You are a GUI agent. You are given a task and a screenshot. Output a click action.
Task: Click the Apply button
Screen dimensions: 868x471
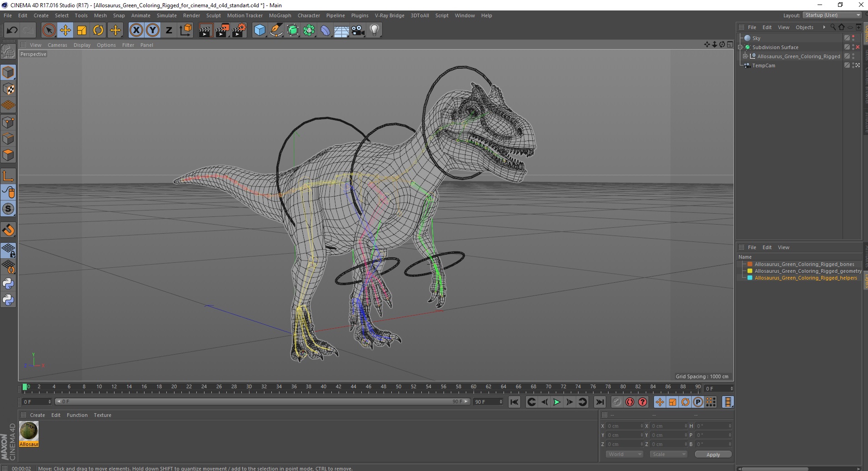713,455
